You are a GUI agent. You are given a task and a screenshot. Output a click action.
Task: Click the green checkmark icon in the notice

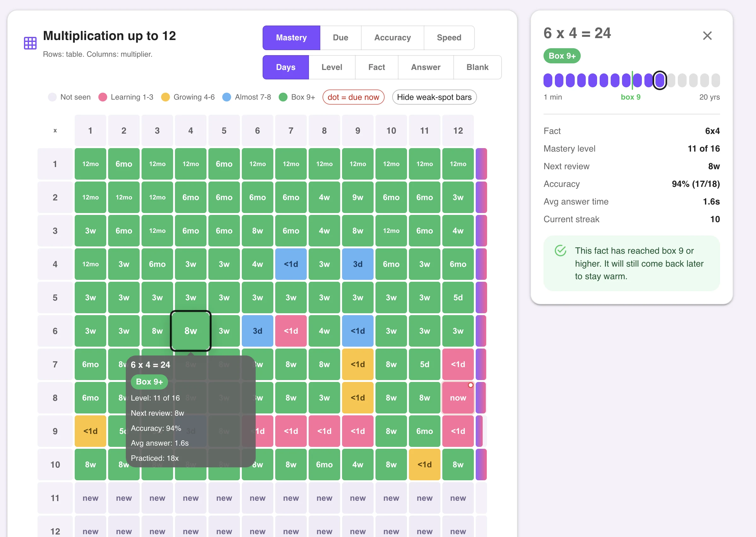(x=560, y=251)
